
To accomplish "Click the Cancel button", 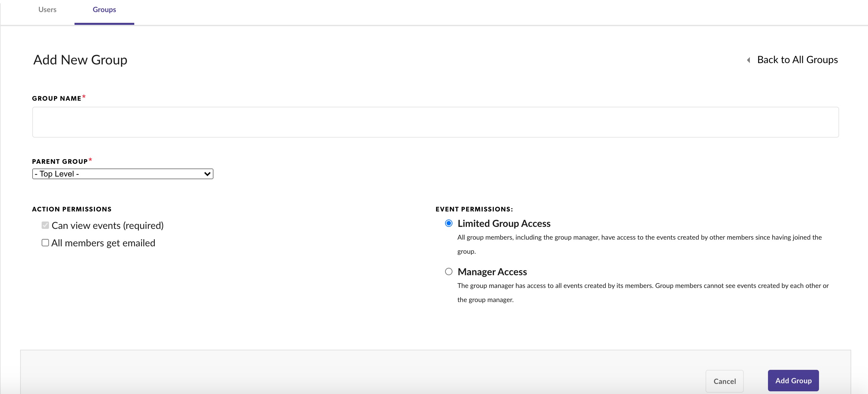I will pyautogui.click(x=724, y=381).
